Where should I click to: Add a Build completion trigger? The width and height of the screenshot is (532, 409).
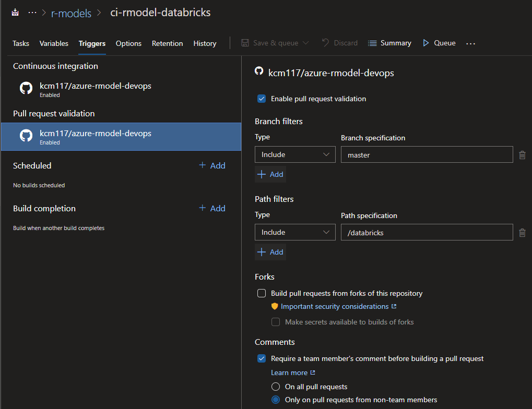212,208
